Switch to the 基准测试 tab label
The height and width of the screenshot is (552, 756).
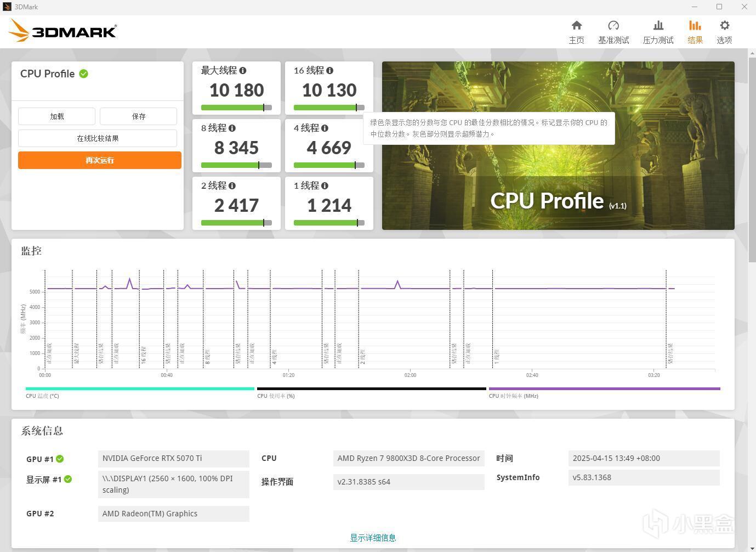(x=613, y=40)
